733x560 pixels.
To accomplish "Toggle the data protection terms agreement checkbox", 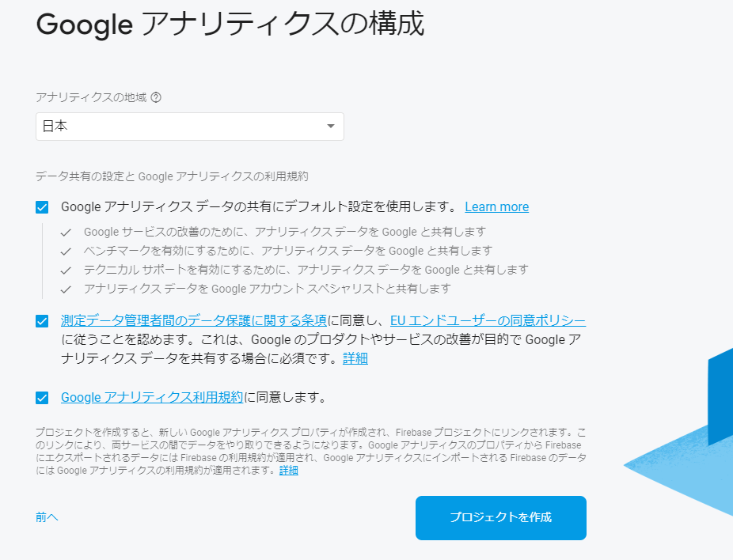I will tap(42, 321).
